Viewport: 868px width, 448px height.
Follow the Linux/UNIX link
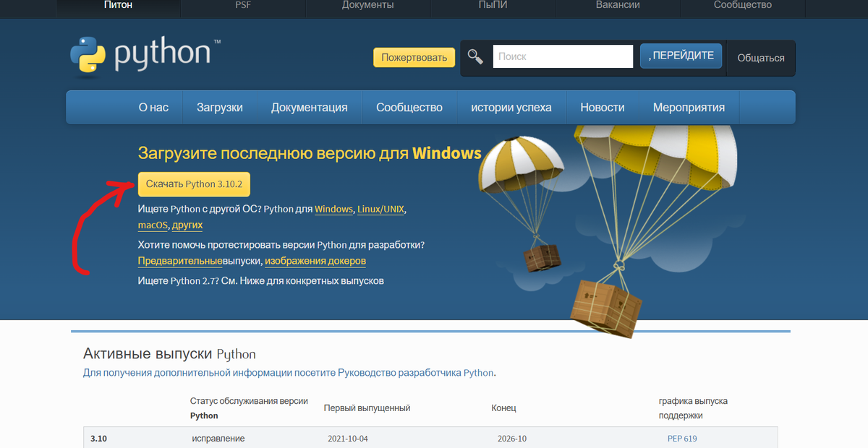point(380,209)
